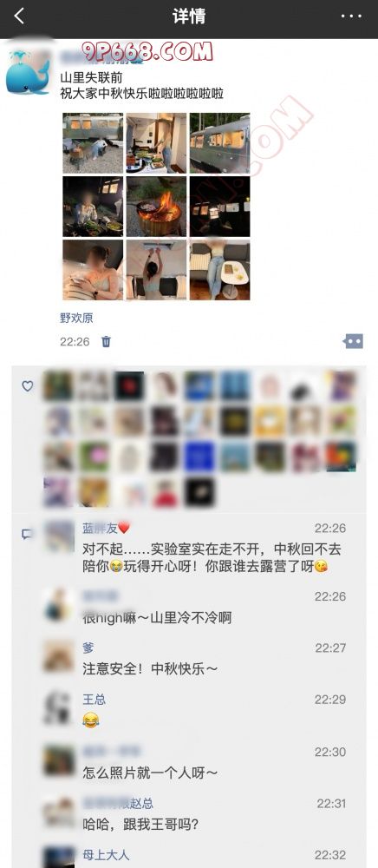View the coffee table photo thumbnail

pyautogui.click(x=219, y=270)
